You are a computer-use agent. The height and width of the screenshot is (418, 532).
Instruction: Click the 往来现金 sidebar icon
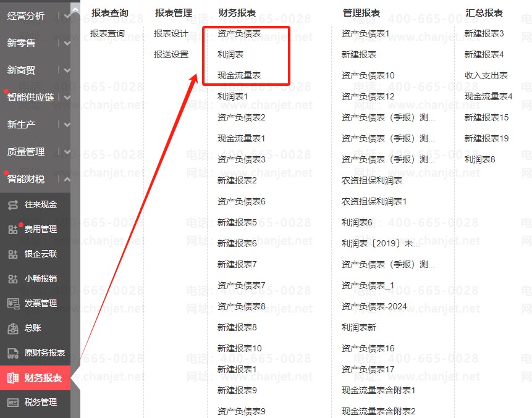pos(13,205)
